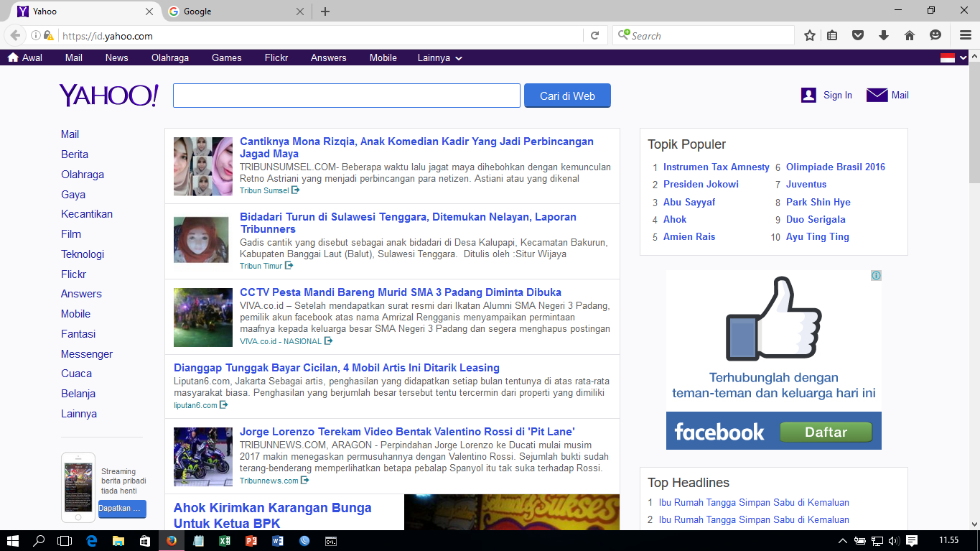The width and height of the screenshot is (980, 551).
Task: Open Teknologi in the left sidebar
Action: tap(83, 254)
